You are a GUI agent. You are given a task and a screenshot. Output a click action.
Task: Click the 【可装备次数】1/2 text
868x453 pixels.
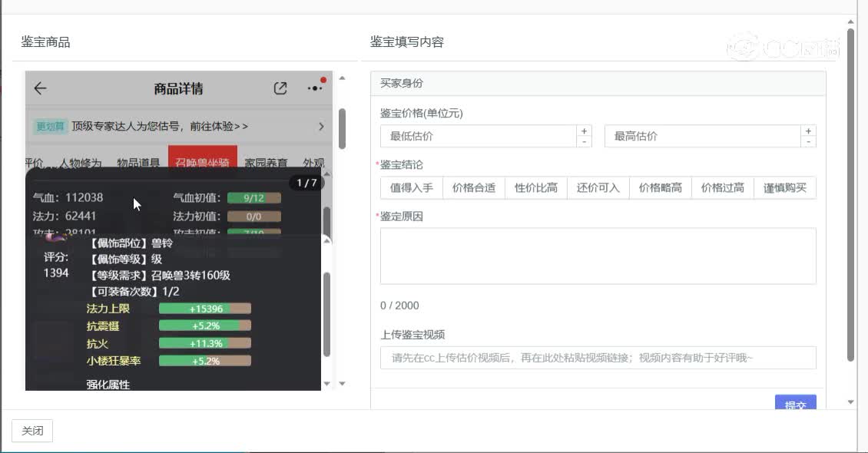pyautogui.click(x=134, y=292)
